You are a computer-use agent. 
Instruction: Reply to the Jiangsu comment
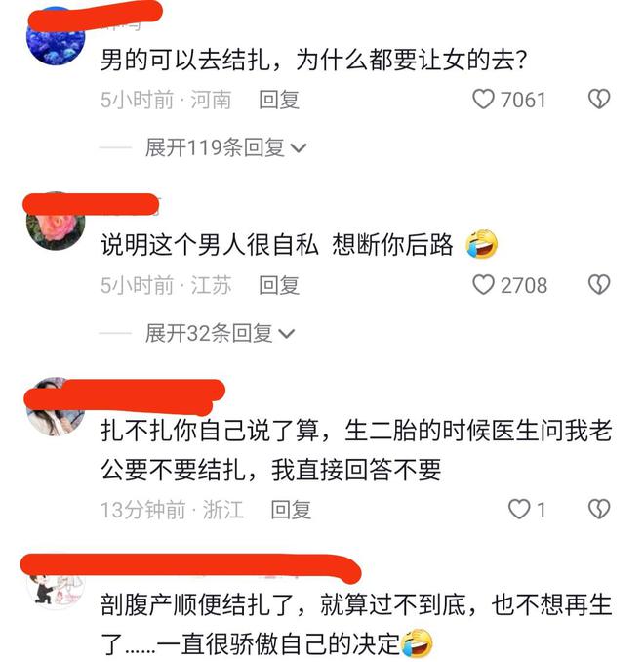(x=279, y=285)
